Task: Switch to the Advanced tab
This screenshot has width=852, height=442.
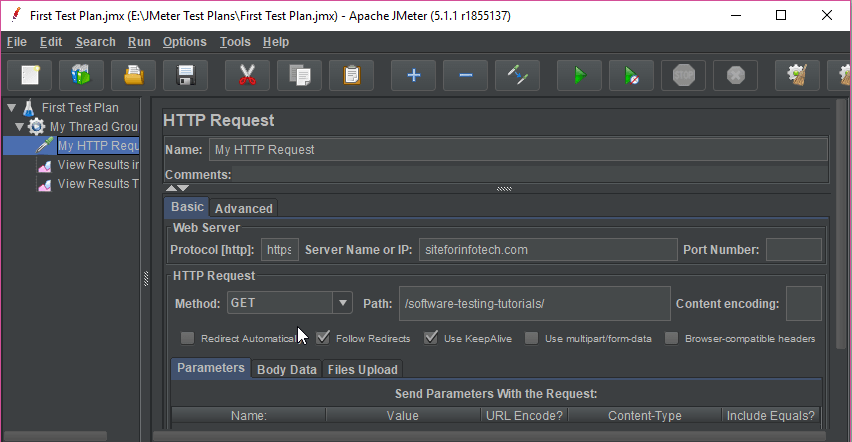Action: click(243, 208)
